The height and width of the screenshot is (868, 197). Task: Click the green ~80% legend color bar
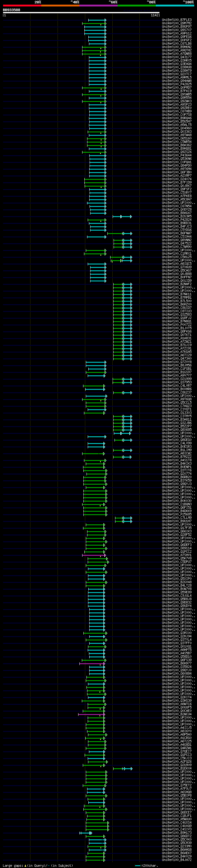click(137, 6)
